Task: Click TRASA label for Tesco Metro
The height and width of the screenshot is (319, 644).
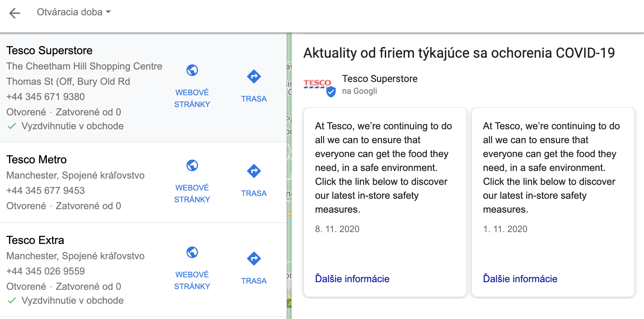Action: [254, 193]
